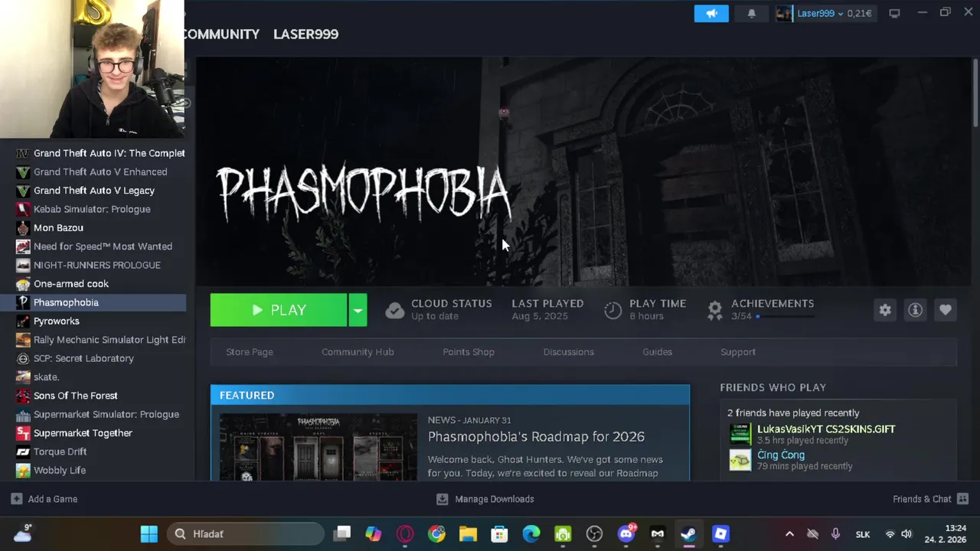The width and height of the screenshot is (980, 551).
Task: Open the Roblox taskbar icon
Action: [x=720, y=533]
